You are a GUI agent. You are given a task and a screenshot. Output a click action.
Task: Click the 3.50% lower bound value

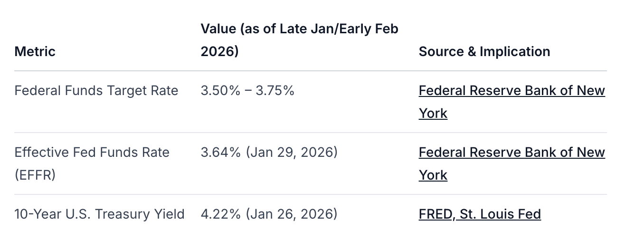[x=220, y=91]
